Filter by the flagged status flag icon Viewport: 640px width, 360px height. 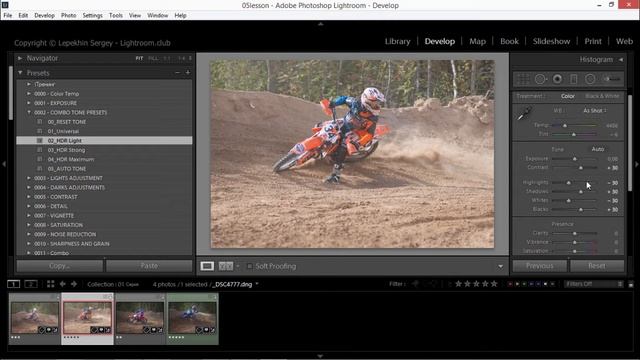pyautogui.click(x=416, y=284)
